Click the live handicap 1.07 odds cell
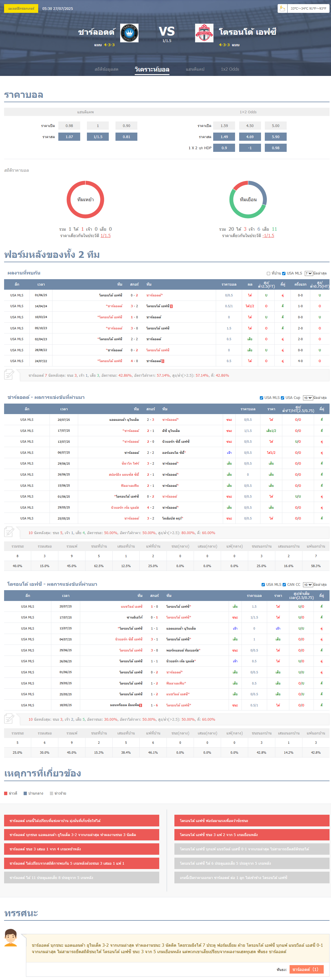The height and width of the screenshot is (980, 331). (x=69, y=137)
